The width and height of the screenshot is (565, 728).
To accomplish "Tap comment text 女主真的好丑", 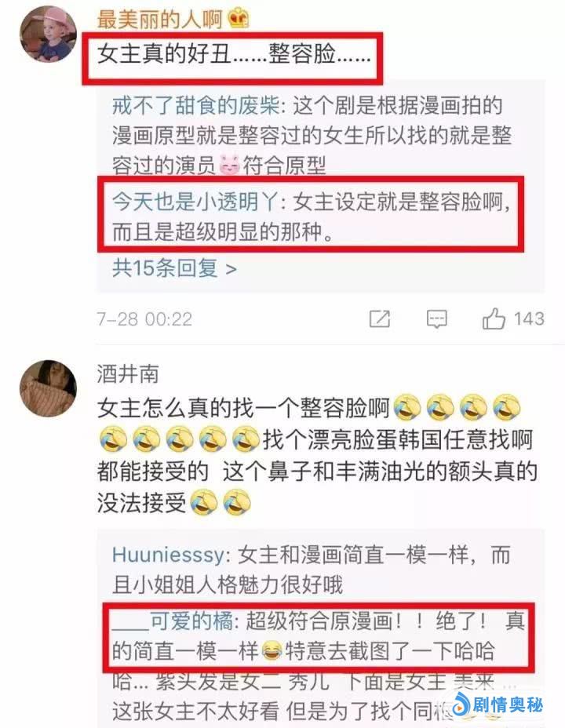I will coord(164,54).
